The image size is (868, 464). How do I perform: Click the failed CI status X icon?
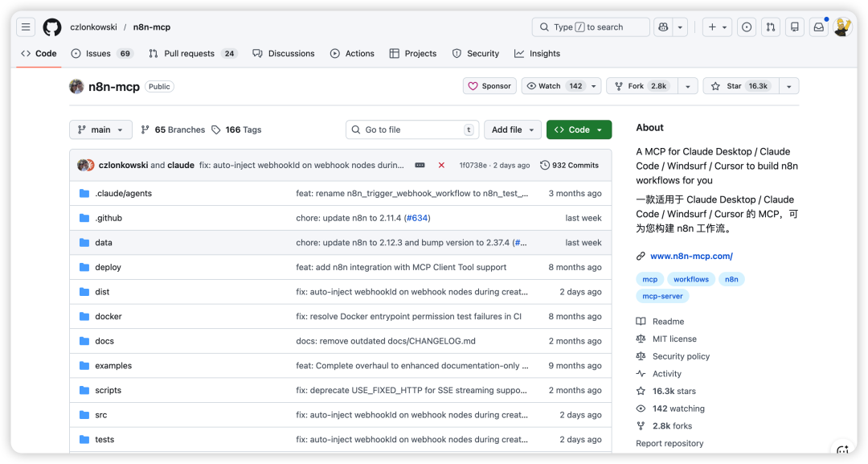click(441, 165)
